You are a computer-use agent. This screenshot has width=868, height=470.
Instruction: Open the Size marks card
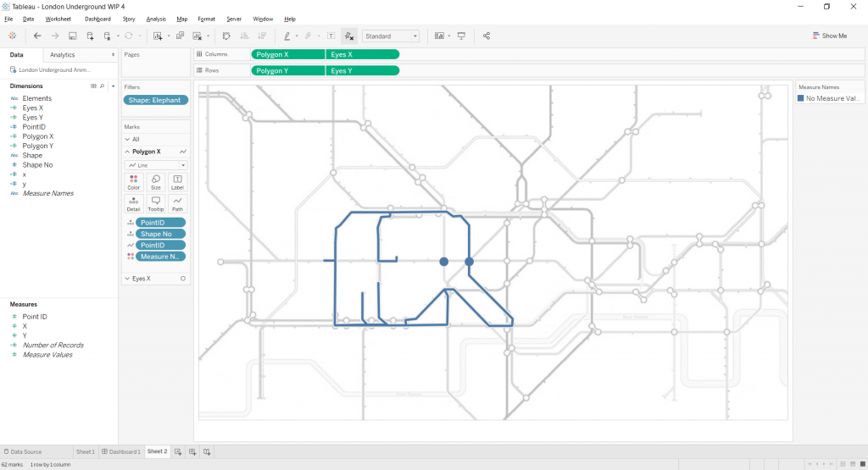click(156, 182)
